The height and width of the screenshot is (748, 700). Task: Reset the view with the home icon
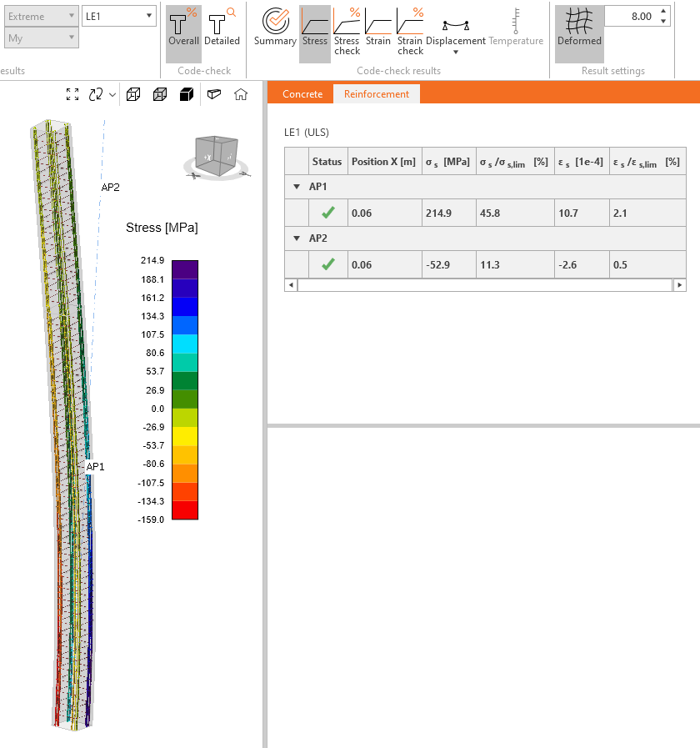pos(241,94)
